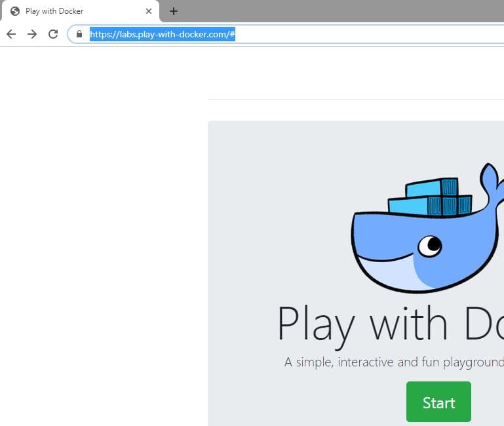Select the Play with Docker tab
The image size is (504, 426).
click(81, 11)
